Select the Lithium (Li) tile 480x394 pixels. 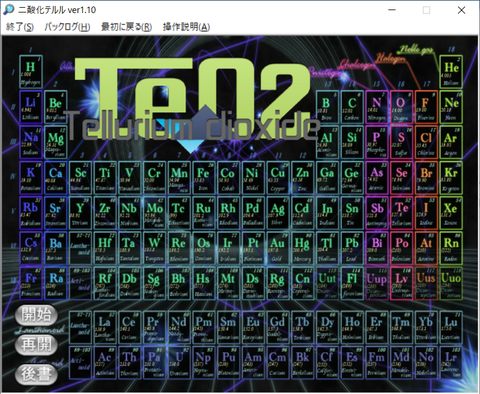tap(31, 107)
